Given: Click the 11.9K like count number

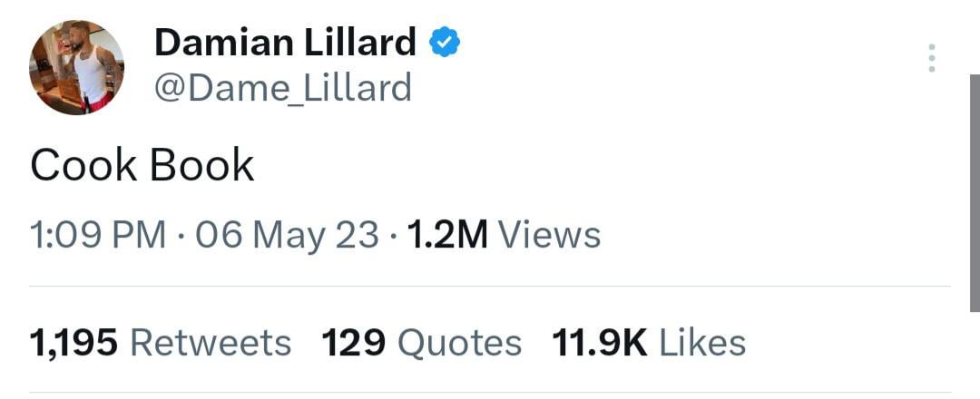Looking at the screenshot, I should [599, 343].
